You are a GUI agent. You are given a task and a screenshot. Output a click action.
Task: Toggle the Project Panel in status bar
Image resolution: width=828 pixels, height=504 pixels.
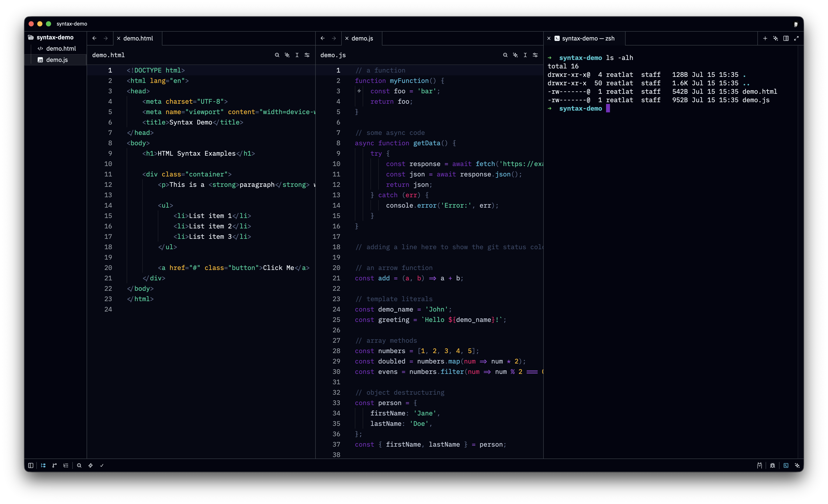(x=43, y=465)
